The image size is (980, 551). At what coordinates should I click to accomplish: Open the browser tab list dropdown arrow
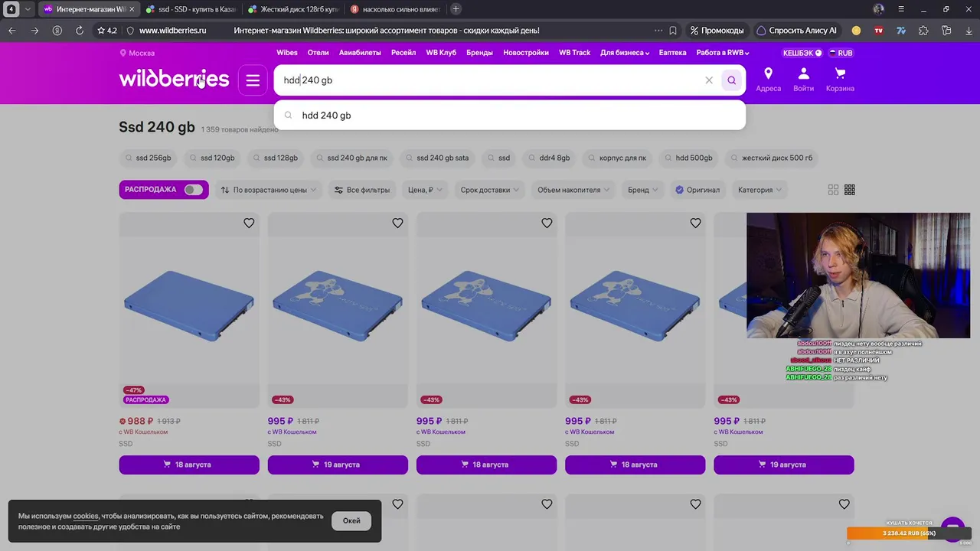click(28, 9)
